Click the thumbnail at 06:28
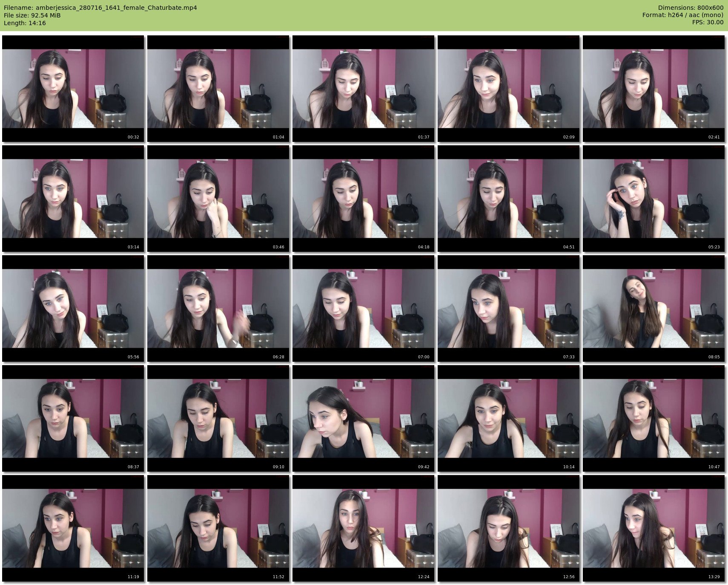 coord(218,308)
